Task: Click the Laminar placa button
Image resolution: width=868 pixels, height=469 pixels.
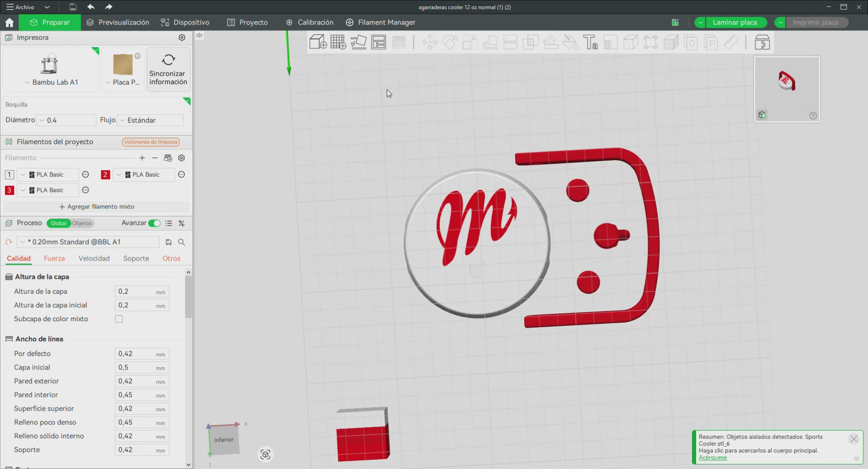Action: point(735,22)
